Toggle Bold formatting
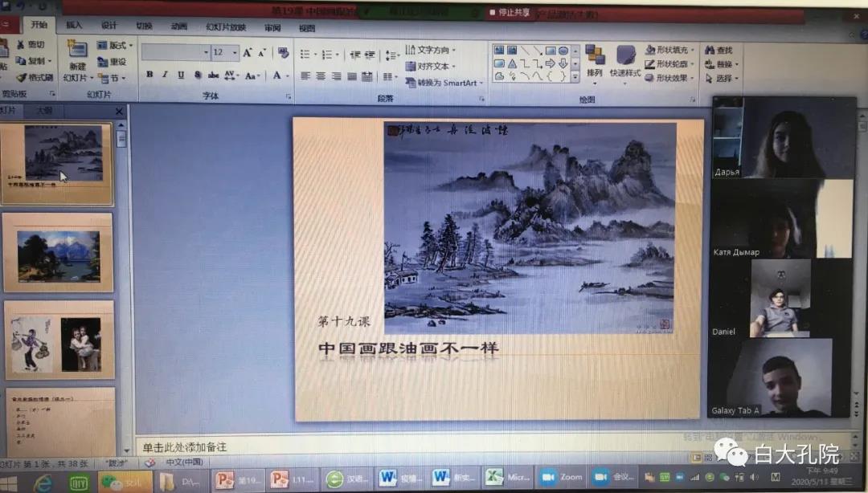Screen dimensions: 868x493 (x=149, y=74)
